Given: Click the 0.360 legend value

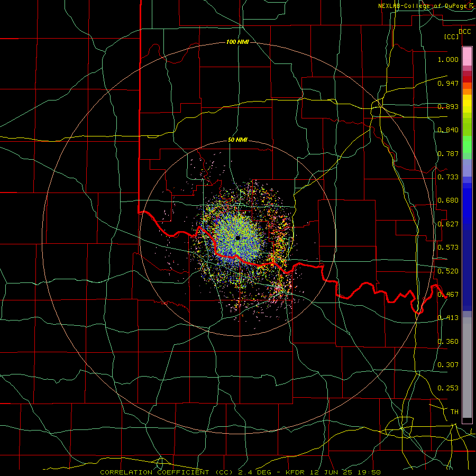Looking at the screenshot, I should point(448,342).
